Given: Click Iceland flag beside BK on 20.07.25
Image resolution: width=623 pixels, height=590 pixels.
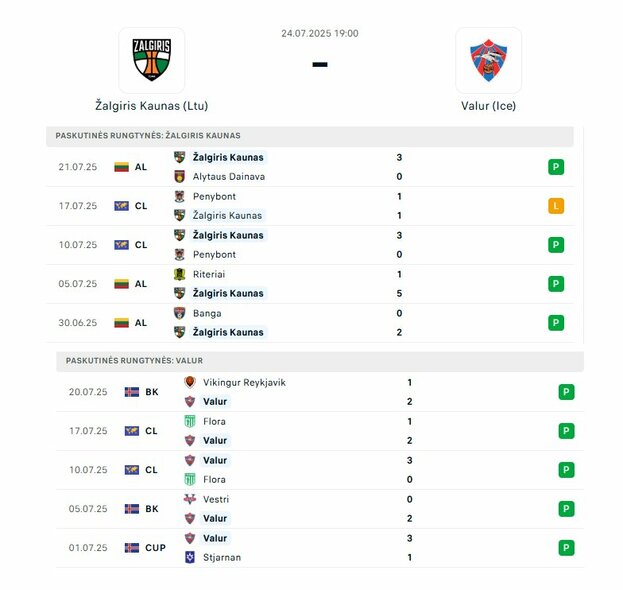Looking at the screenshot, I should 132,392.
